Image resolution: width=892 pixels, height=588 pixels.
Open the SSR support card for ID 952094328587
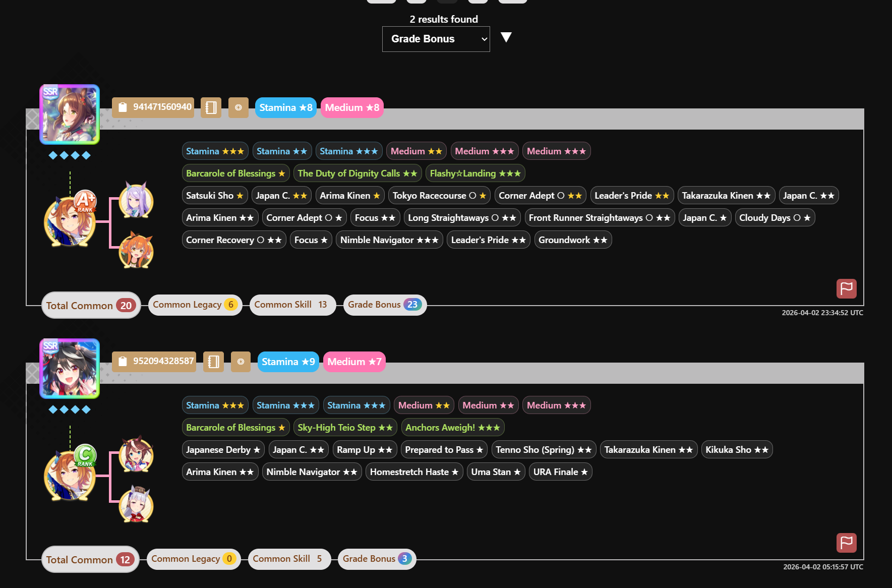coord(70,369)
